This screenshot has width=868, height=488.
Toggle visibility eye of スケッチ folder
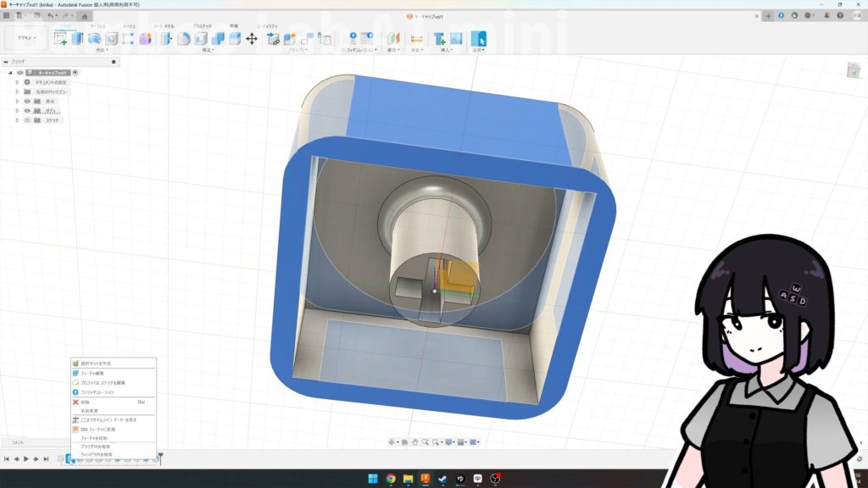click(27, 120)
